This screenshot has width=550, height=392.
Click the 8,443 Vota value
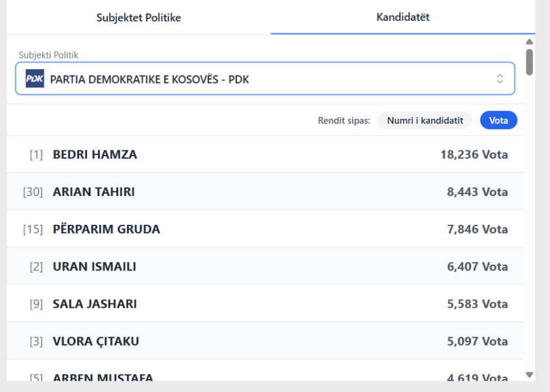pos(477,192)
